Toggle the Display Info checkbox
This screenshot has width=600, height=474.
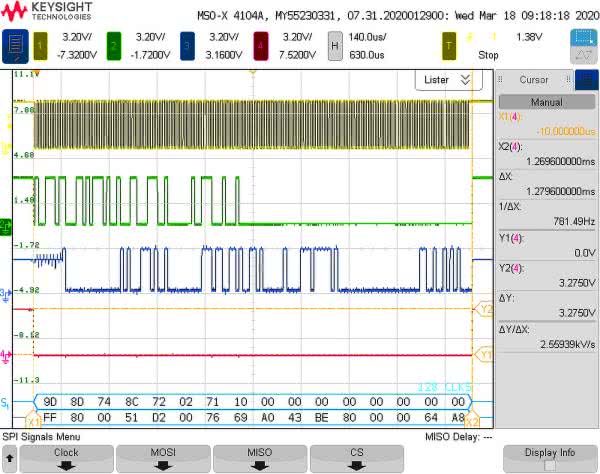(548, 464)
